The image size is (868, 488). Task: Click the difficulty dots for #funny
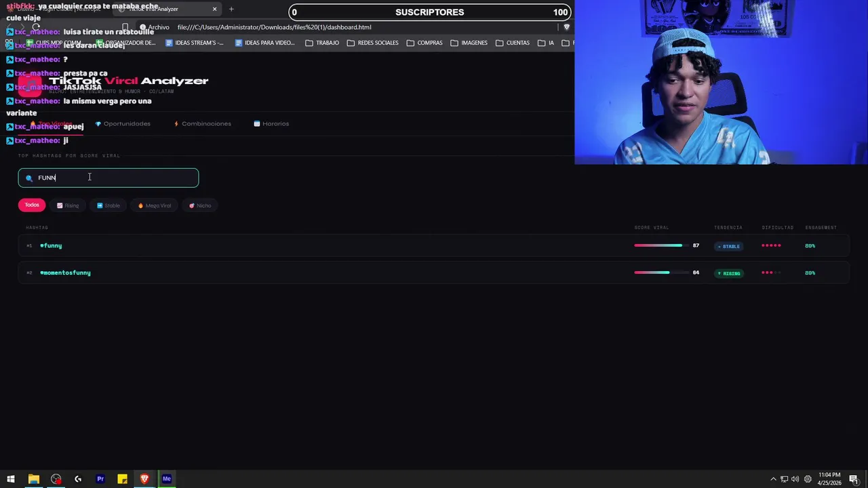coord(771,245)
